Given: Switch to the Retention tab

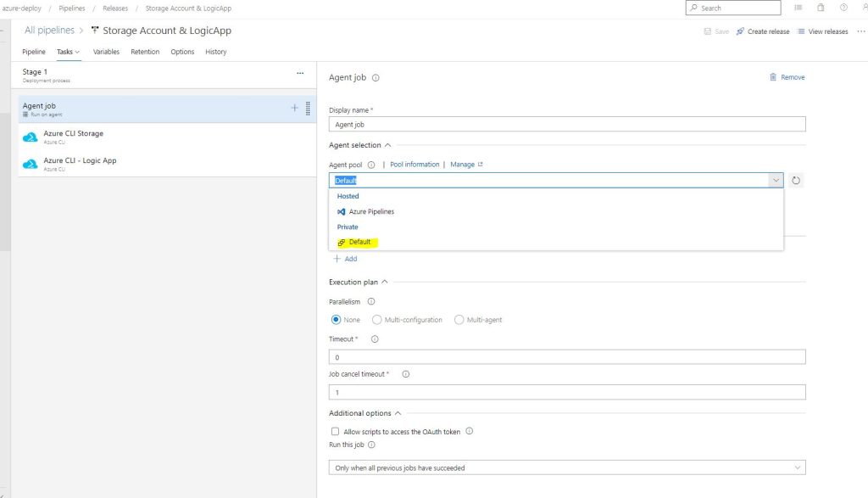Looking at the screenshot, I should coord(145,52).
